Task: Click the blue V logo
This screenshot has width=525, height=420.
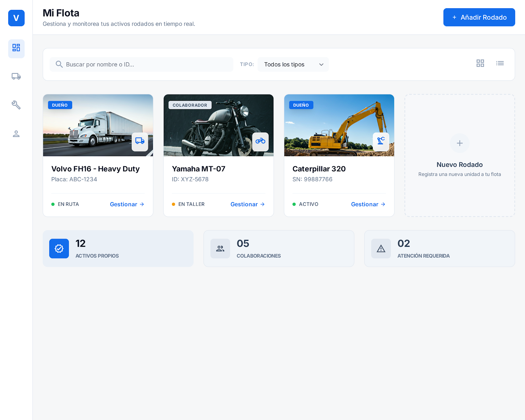Action: pos(16,18)
